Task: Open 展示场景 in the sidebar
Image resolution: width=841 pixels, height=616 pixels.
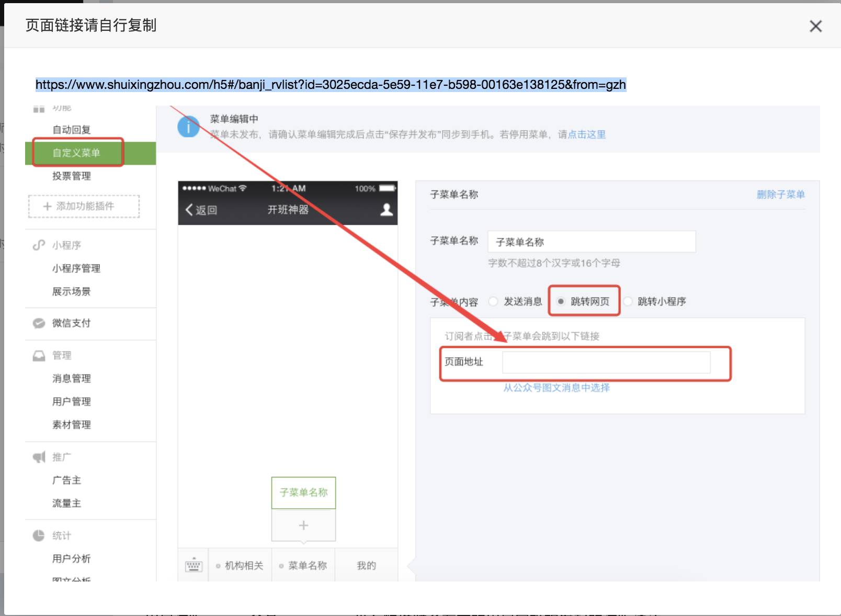Action: point(72,291)
